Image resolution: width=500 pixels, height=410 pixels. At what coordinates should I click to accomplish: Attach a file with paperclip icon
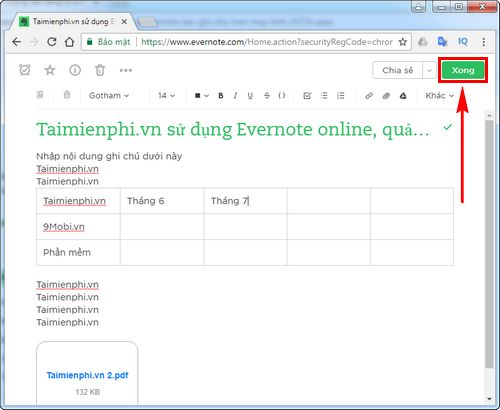[x=386, y=96]
